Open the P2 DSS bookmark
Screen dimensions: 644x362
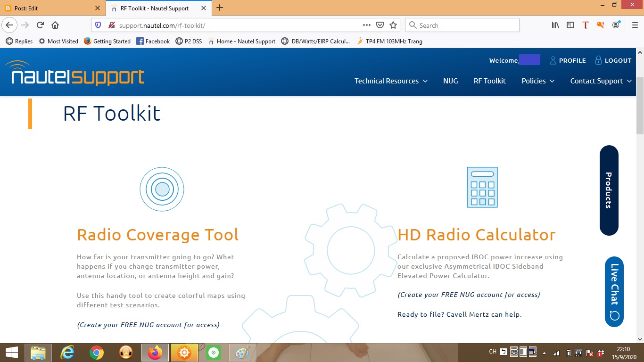pos(189,41)
